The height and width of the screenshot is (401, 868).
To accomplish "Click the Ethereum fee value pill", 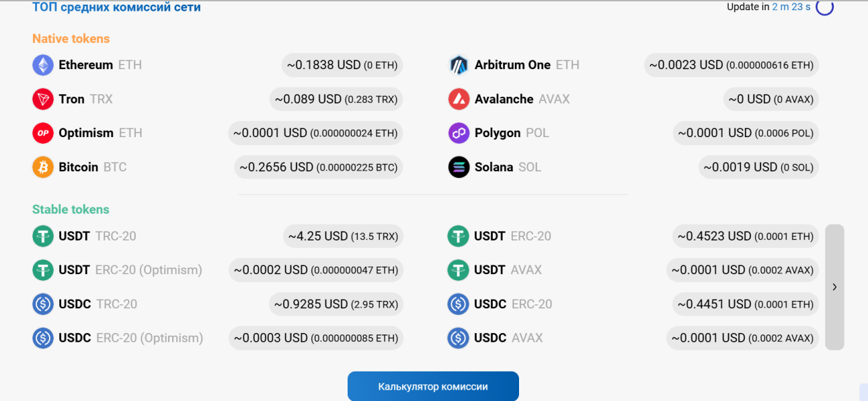I will (x=342, y=64).
